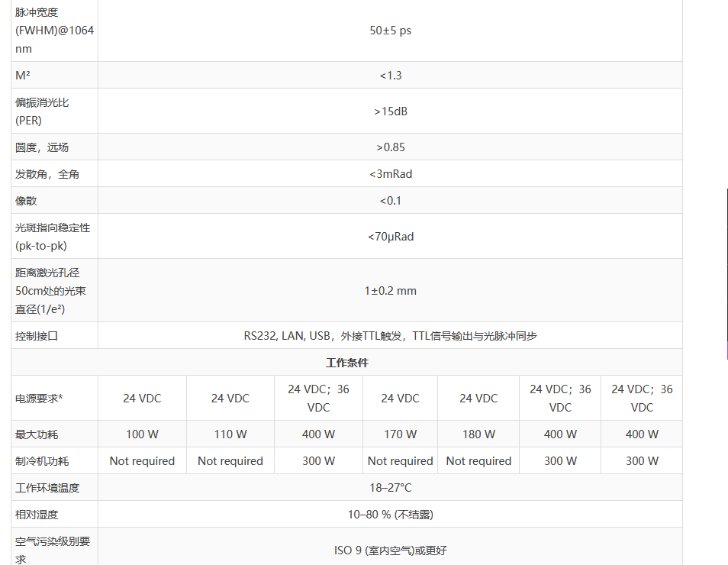Click the 170 W power consumption cell
Image resolution: width=728 pixels, height=565 pixels.
pyautogui.click(x=400, y=434)
